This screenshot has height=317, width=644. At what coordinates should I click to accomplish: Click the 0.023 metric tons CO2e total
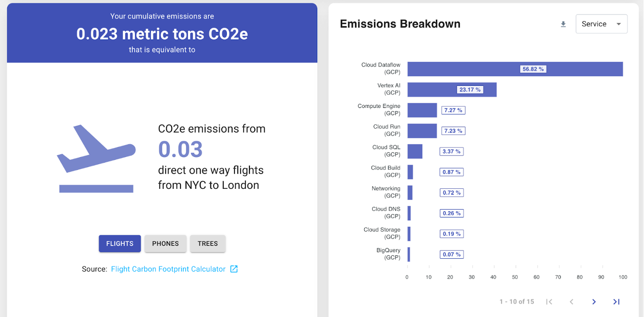[x=162, y=34]
